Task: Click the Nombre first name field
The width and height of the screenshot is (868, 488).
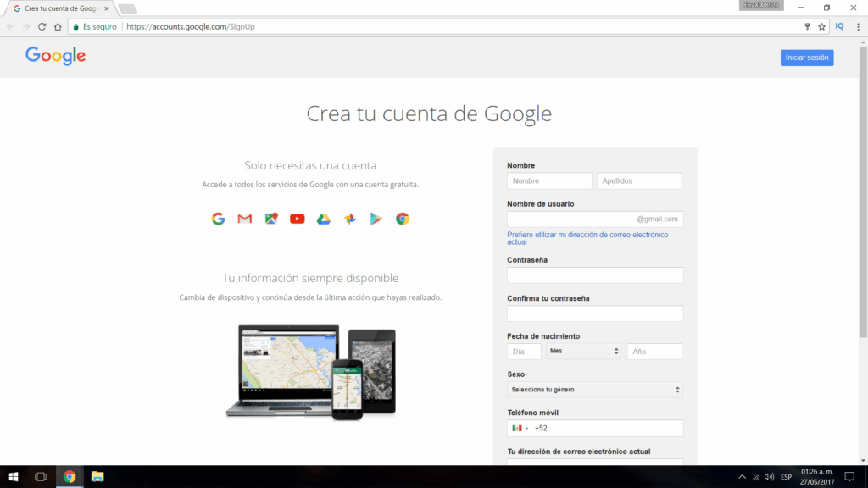Action: 549,180
